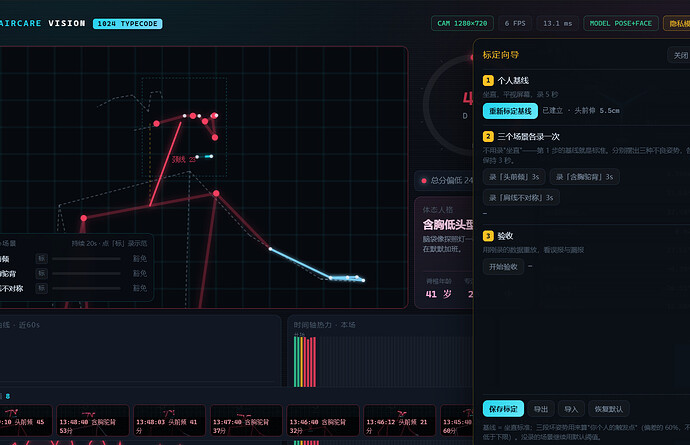The image size is (690, 445).
Task: Open the 13:48:03 头前倾 41 snapshot
Action: 169,421
